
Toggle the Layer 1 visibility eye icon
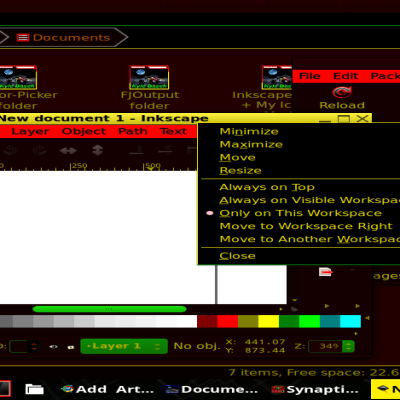(x=53, y=347)
